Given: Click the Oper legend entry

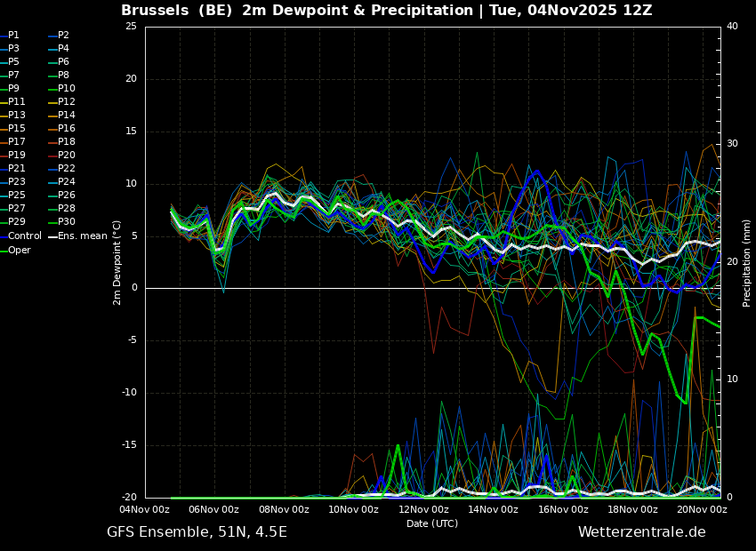Looking at the screenshot, I should pos(20,251).
